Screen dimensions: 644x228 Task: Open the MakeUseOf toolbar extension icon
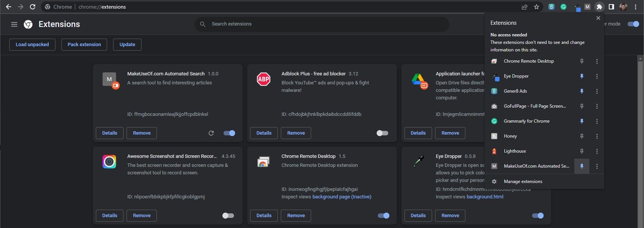coord(587,7)
